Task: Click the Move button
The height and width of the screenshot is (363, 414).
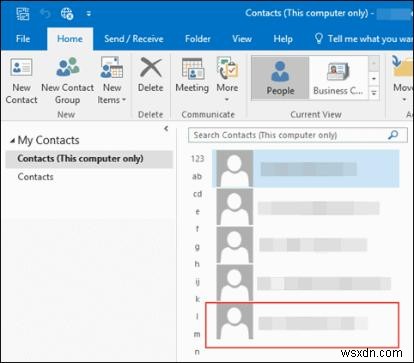Action: pyautogui.click(x=402, y=80)
